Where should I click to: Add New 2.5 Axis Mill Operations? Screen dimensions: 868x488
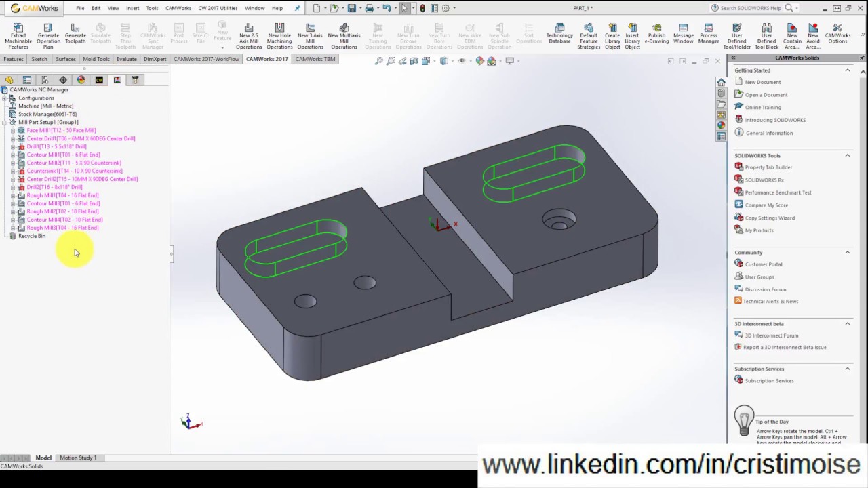(x=249, y=37)
